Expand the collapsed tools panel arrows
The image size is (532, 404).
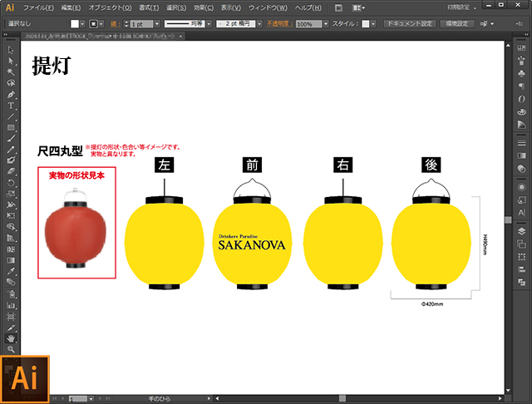tap(6, 35)
